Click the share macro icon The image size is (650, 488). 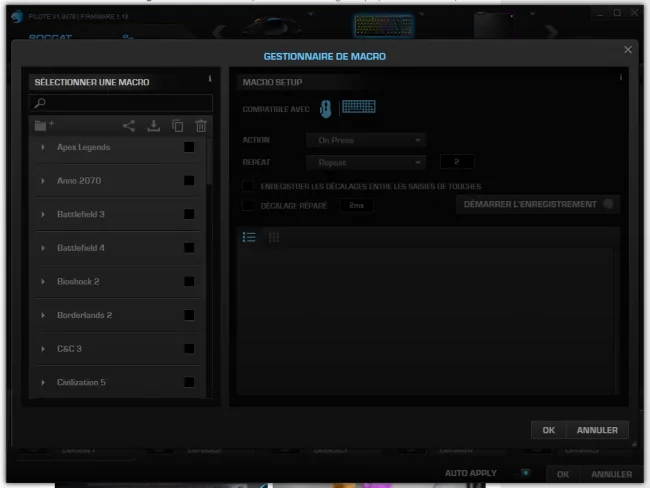click(129, 126)
